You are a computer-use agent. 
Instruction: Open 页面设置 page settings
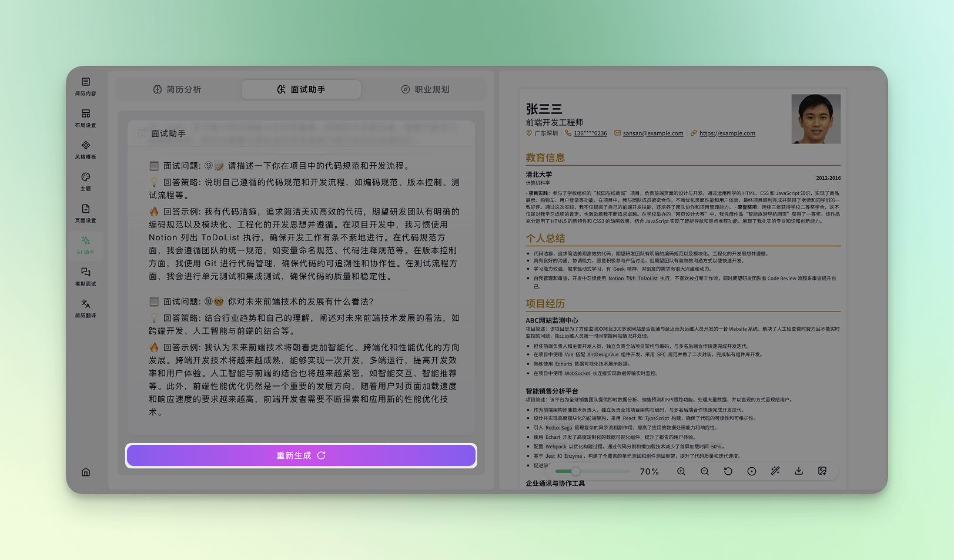86,213
